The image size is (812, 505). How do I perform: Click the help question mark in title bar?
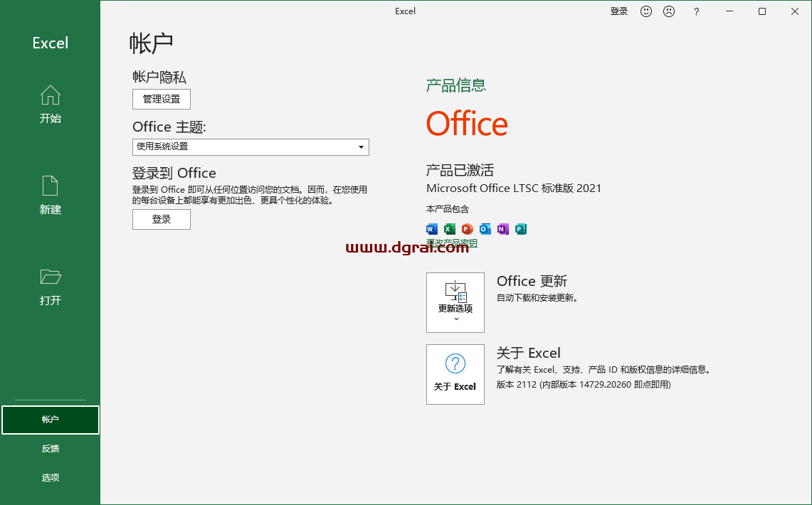[695, 11]
